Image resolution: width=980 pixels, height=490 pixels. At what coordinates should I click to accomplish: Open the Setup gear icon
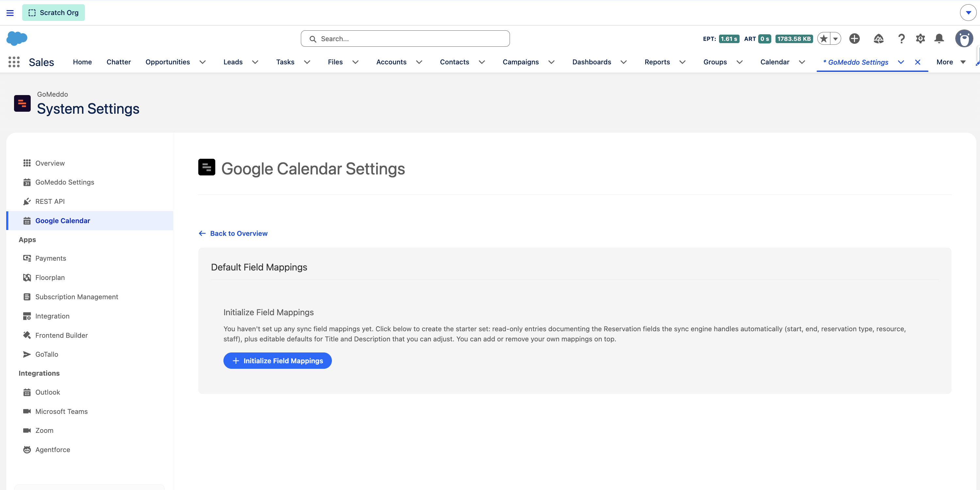point(920,39)
